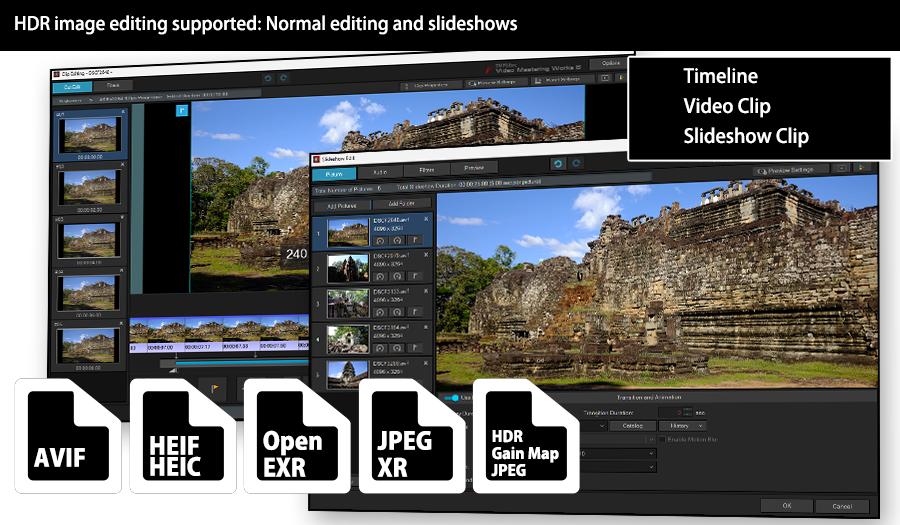This screenshot has width=900, height=525.
Task: Click filmstrip frame at 00:00:07:00
Action: (x=166, y=334)
